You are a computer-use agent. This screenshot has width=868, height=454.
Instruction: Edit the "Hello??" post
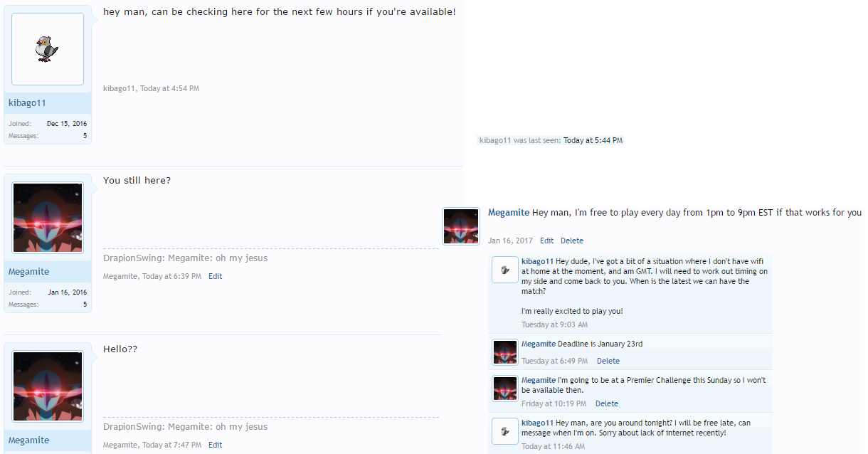coord(215,445)
